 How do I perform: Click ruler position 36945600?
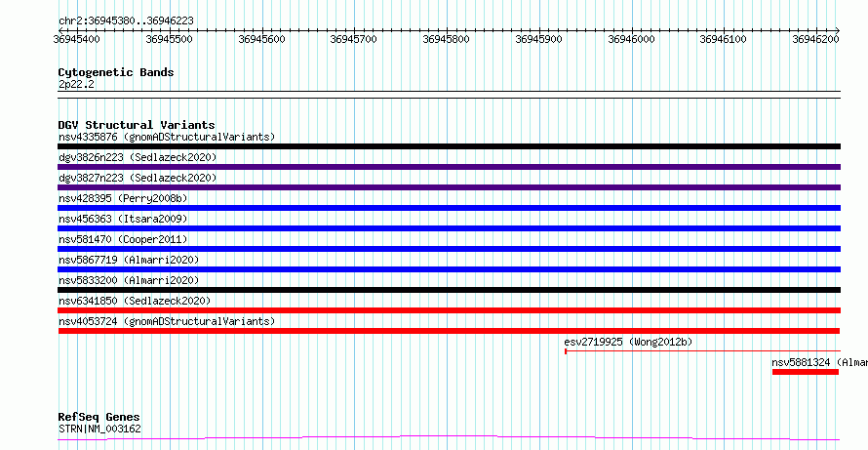pos(261,39)
